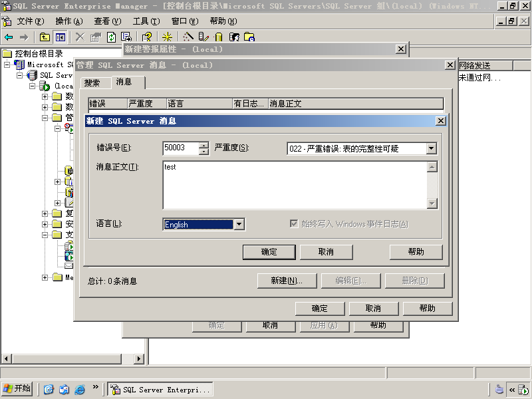Click the Export List toolbar icon
The width and height of the screenshot is (532, 399).
(126, 37)
